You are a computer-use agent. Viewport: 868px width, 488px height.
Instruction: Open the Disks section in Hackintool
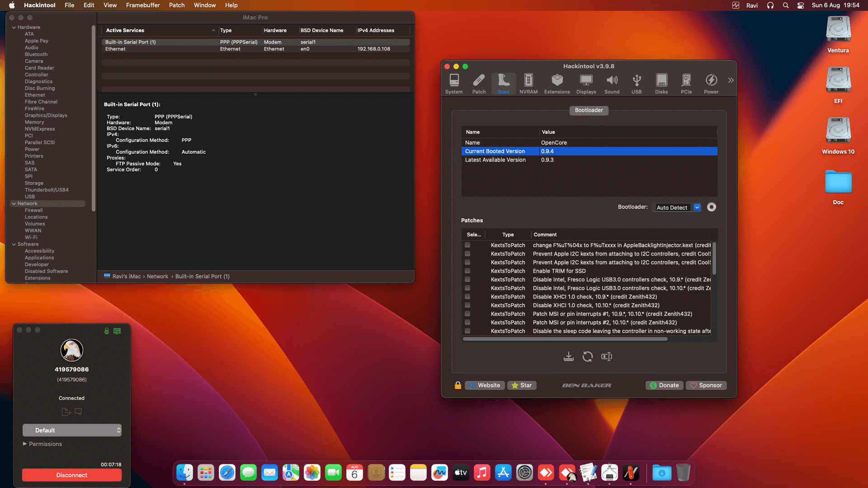[661, 84]
